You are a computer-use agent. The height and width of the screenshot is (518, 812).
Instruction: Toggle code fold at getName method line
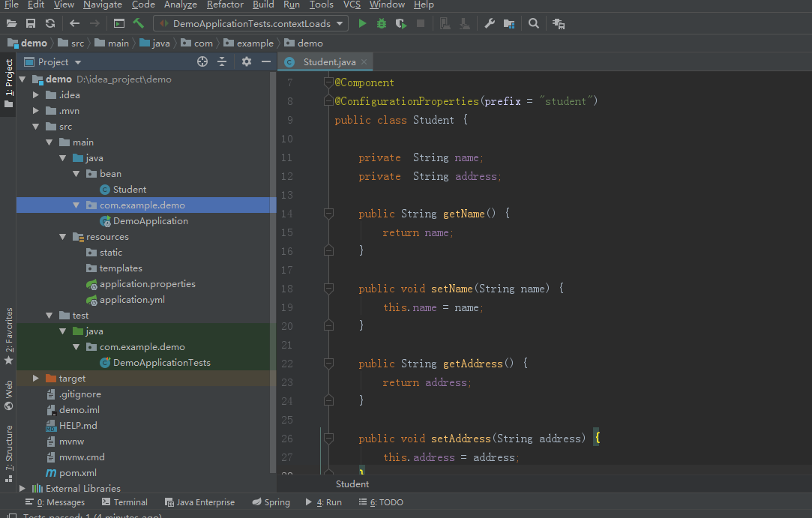coord(328,213)
